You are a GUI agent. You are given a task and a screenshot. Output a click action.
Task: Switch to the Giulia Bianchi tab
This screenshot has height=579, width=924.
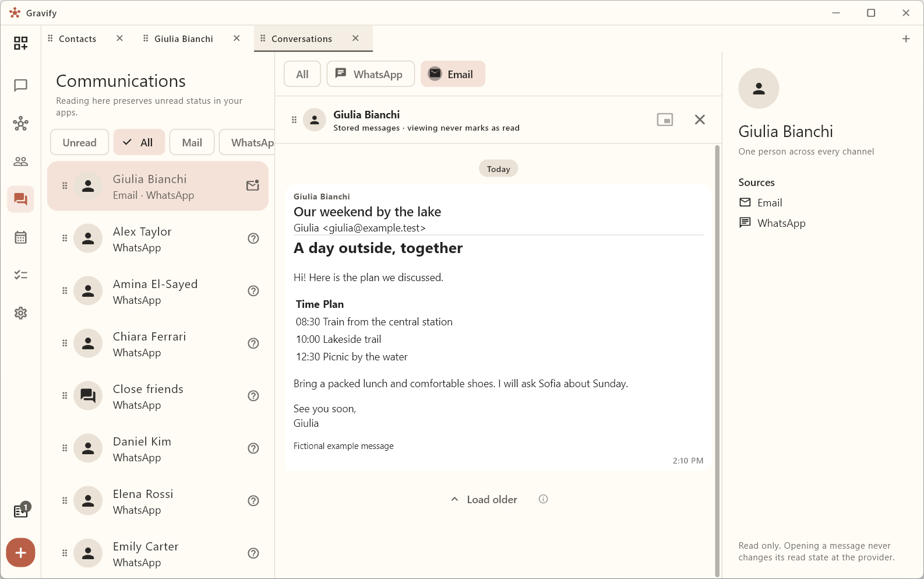184,38
